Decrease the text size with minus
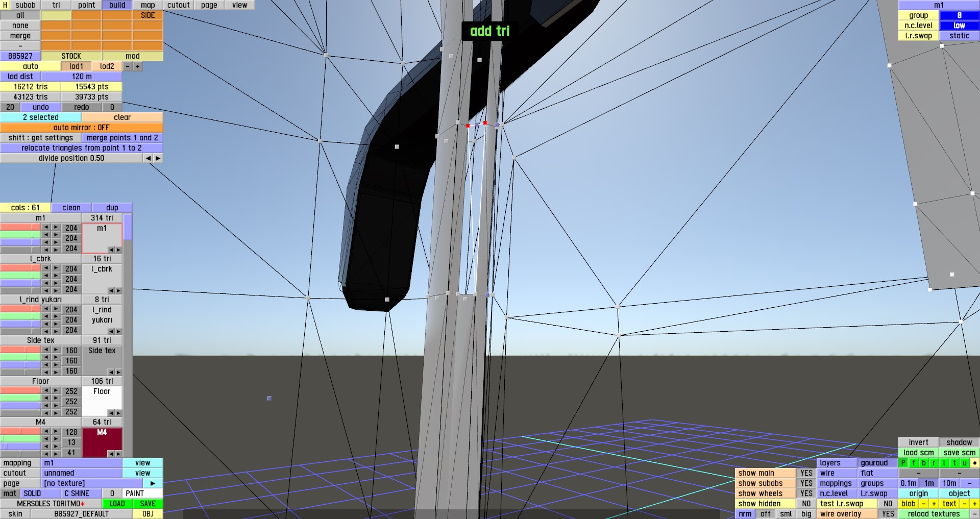 (965, 504)
